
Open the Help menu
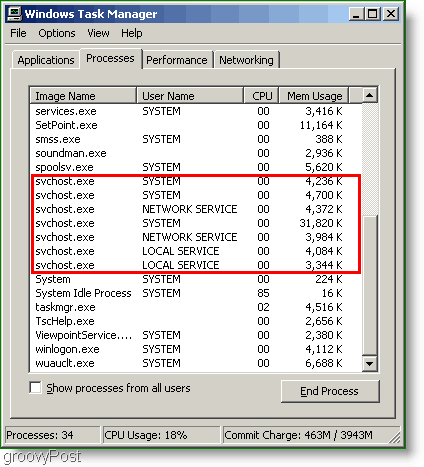[132, 33]
